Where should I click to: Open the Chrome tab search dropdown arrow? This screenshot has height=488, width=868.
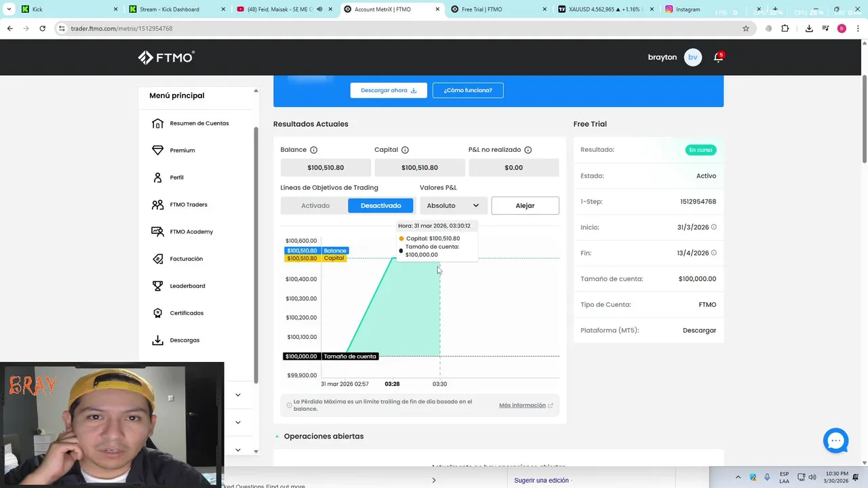[x=9, y=9]
